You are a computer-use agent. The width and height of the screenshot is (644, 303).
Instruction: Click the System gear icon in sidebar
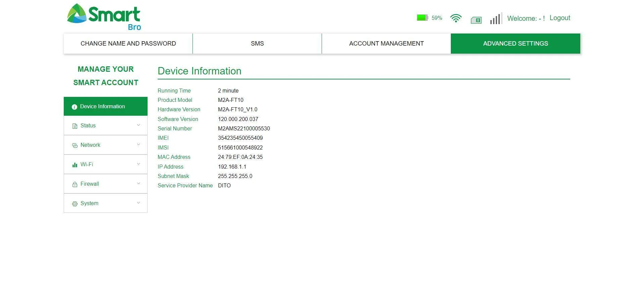tap(75, 204)
